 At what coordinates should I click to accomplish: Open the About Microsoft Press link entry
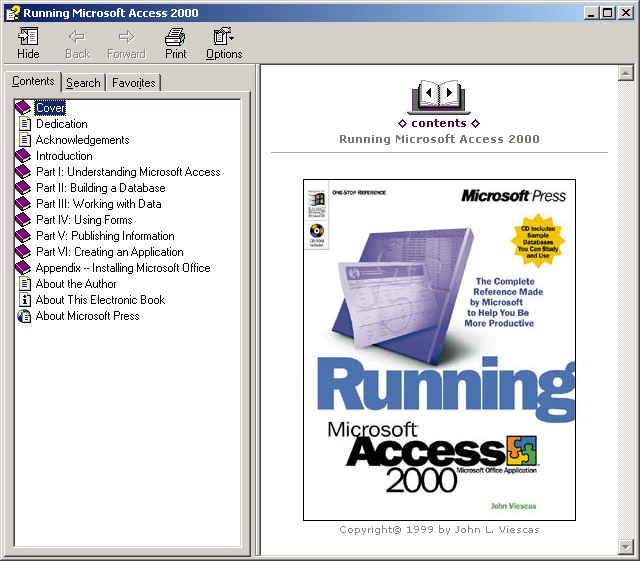87,316
